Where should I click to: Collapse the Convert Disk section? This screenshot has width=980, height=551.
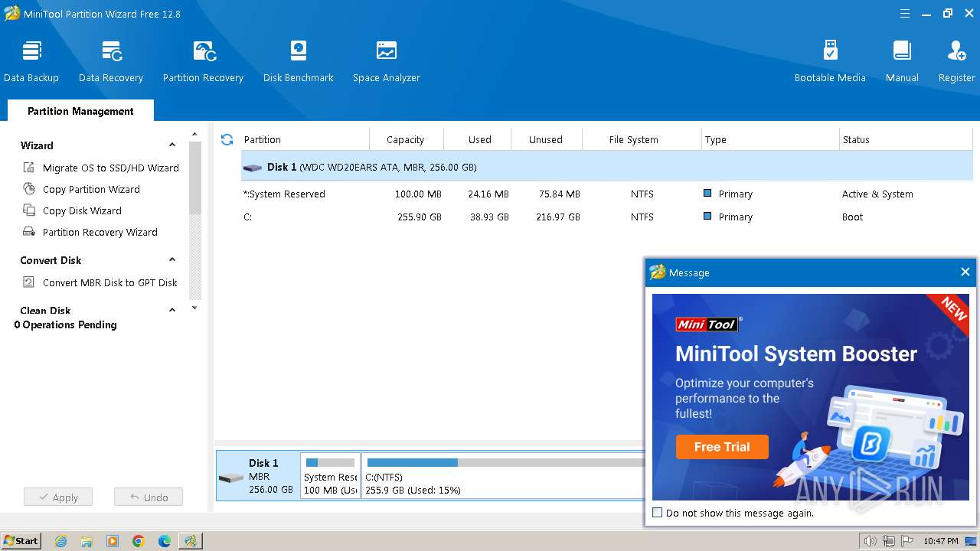(172, 260)
